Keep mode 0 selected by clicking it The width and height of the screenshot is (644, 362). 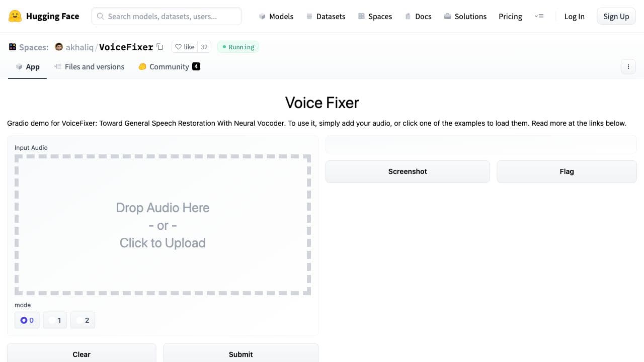pyautogui.click(x=27, y=320)
